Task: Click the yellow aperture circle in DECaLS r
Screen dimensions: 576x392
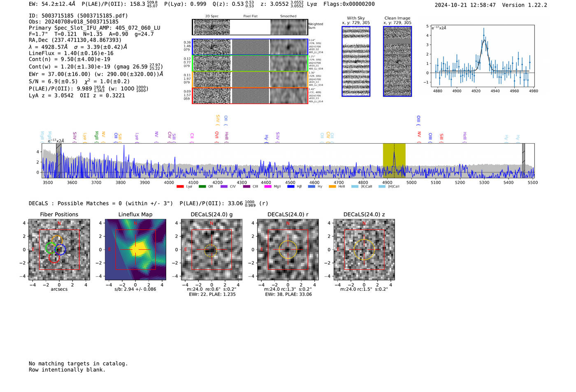Action: click(288, 250)
